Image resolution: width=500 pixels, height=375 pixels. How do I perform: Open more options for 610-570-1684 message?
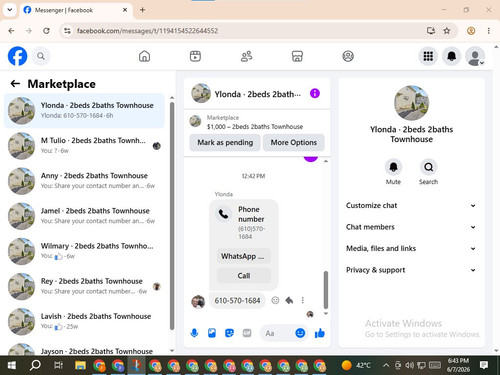pos(303,300)
